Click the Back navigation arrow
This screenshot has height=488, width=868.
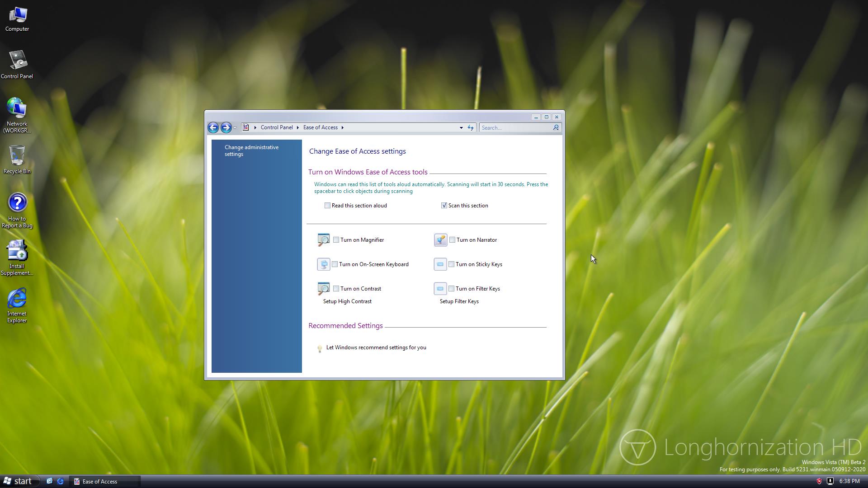click(x=213, y=127)
